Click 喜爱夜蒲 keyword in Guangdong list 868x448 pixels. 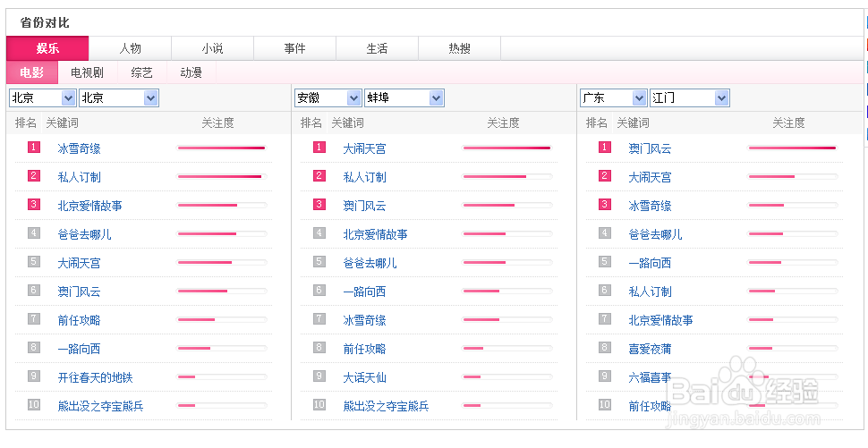coord(650,349)
